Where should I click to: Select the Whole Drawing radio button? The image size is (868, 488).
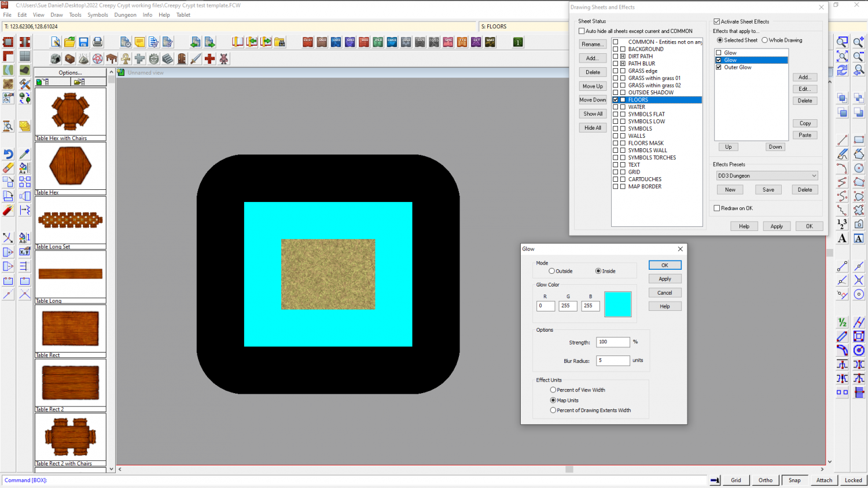tap(765, 40)
